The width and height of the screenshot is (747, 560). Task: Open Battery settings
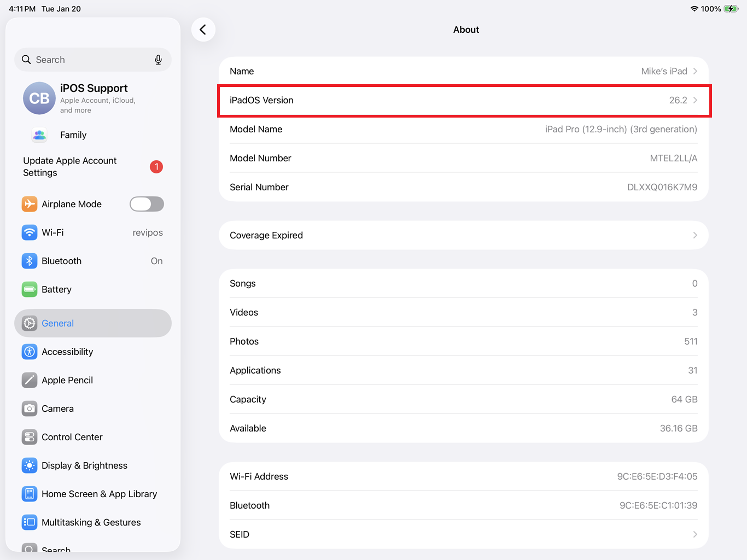(x=93, y=289)
